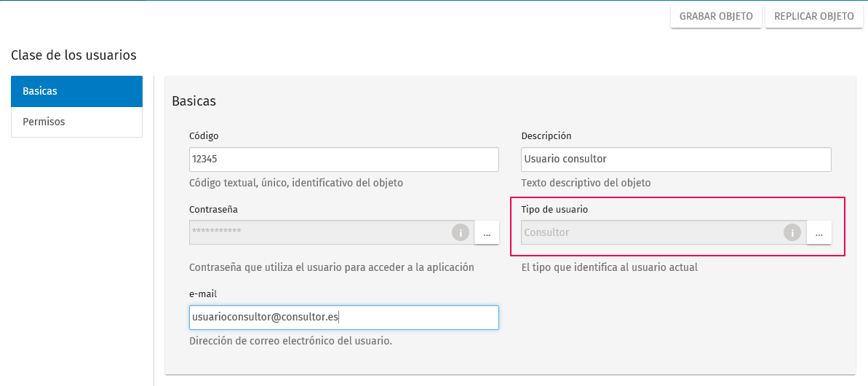Click the 'Contraseña que utiliza el usuario' help text
This screenshot has width=868, height=386.
[x=332, y=267]
